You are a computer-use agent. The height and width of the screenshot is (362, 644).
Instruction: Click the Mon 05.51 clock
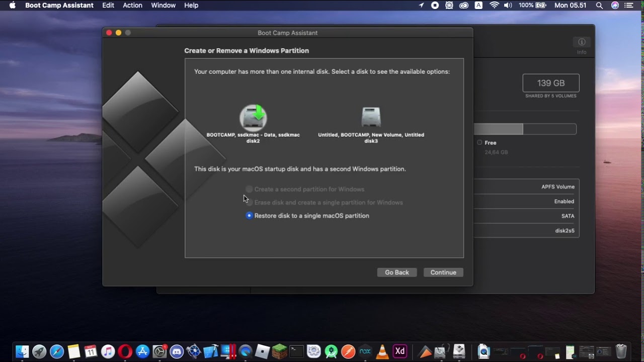tap(571, 5)
